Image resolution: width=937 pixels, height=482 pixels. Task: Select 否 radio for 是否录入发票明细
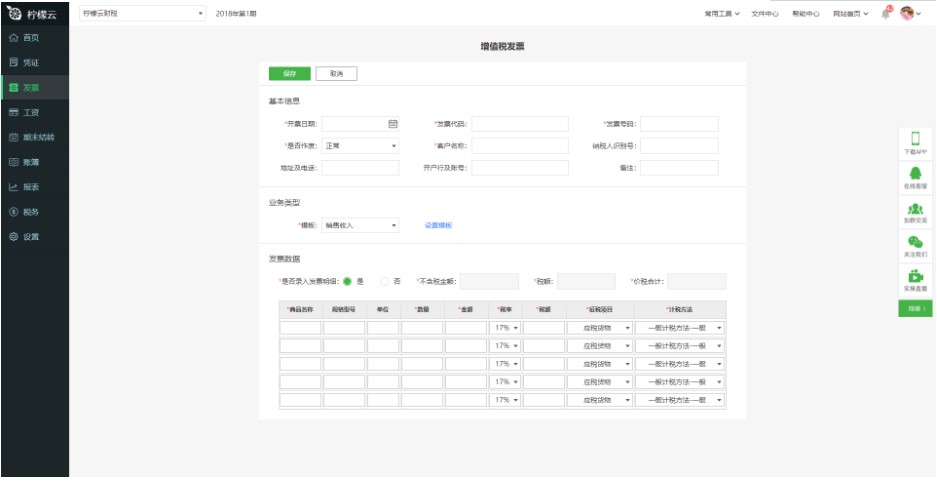(384, 282)
